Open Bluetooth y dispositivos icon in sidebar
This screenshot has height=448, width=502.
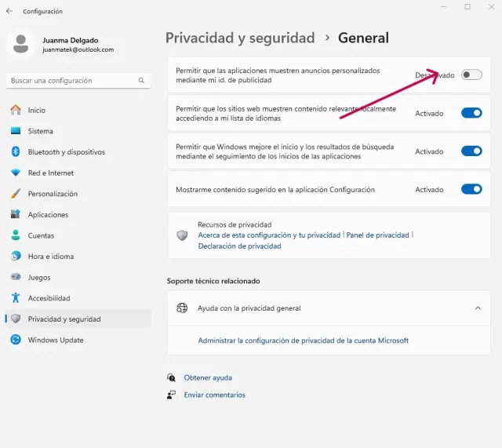click(x=16, y=152)
